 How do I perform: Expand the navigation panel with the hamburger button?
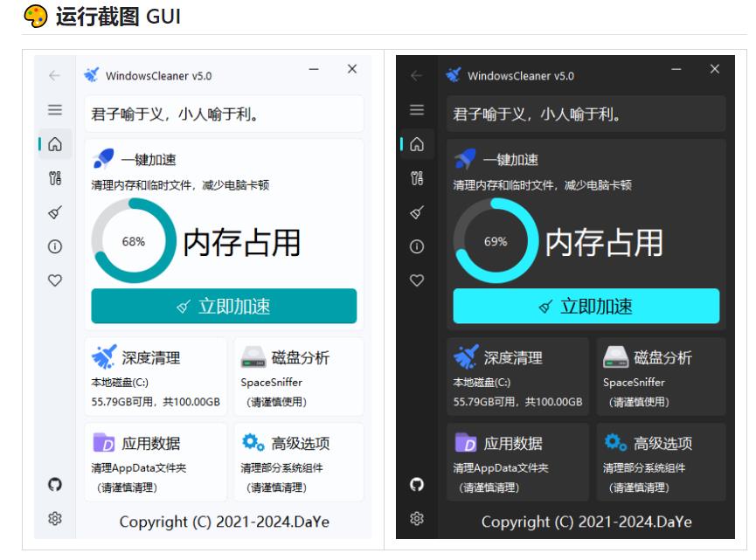click(54, 108)
